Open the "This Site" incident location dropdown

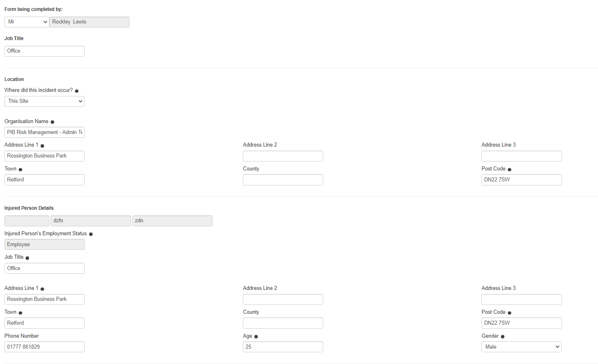coord(44,101)
